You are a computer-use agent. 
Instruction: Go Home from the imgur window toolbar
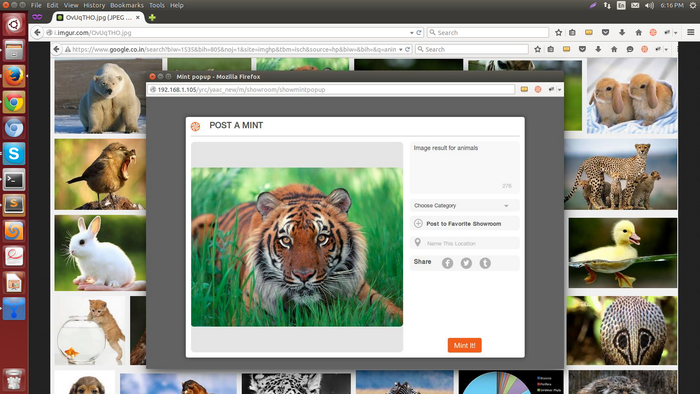(x=638, y=33)
